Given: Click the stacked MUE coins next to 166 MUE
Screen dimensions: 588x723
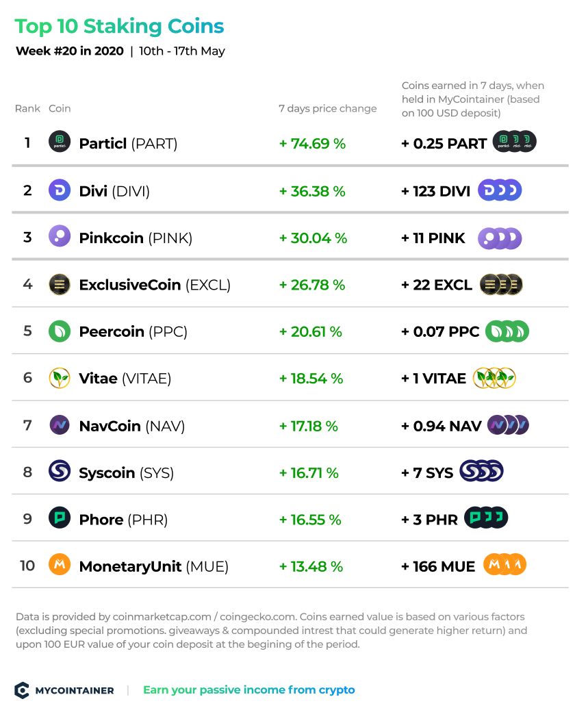Looking at the screenshot, I should [x=505, y=565].
